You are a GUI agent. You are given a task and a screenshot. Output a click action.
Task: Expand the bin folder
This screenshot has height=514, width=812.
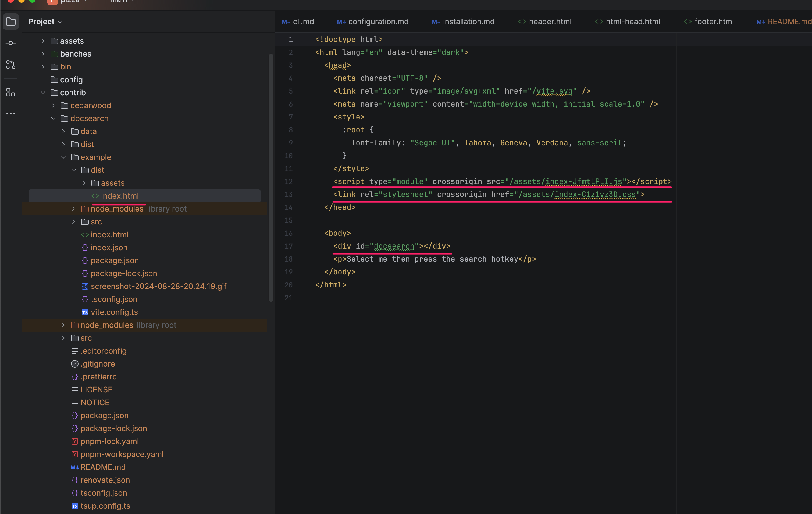tap(43, 67)
